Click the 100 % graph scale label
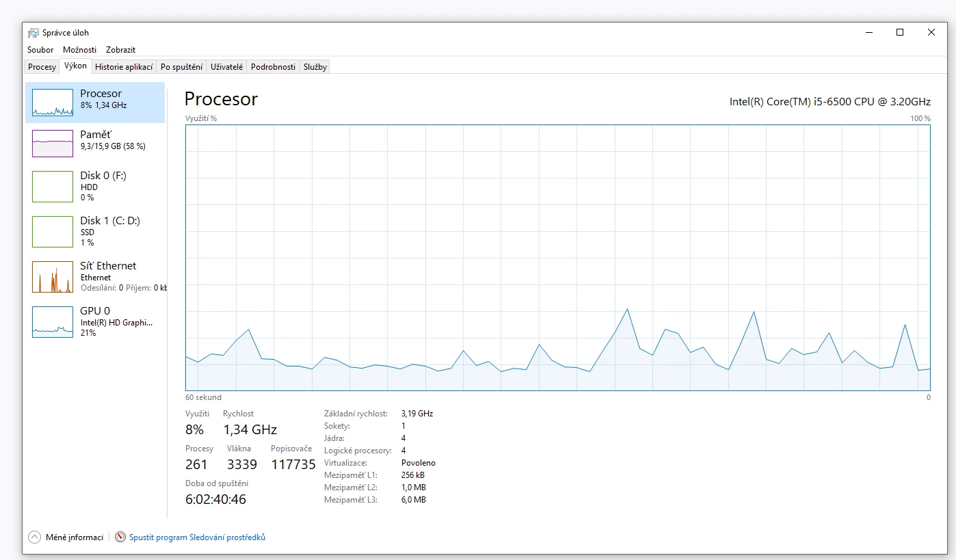956x560 pixels. pyautogui.click(x=920, y=118)
